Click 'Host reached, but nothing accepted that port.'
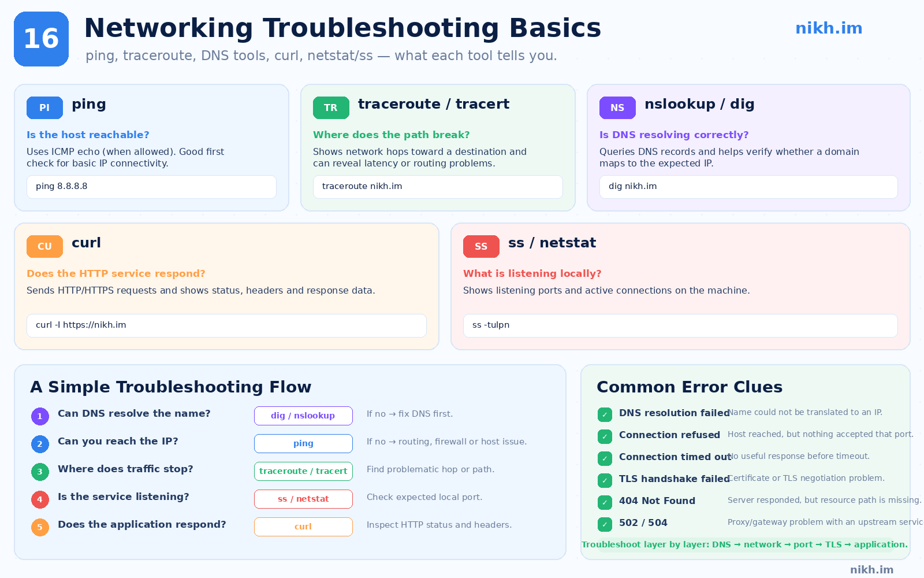 [821, 434]
